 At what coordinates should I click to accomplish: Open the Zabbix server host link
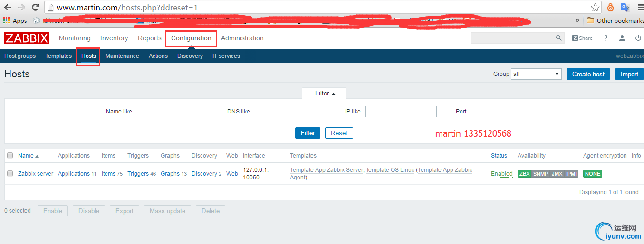36,174
